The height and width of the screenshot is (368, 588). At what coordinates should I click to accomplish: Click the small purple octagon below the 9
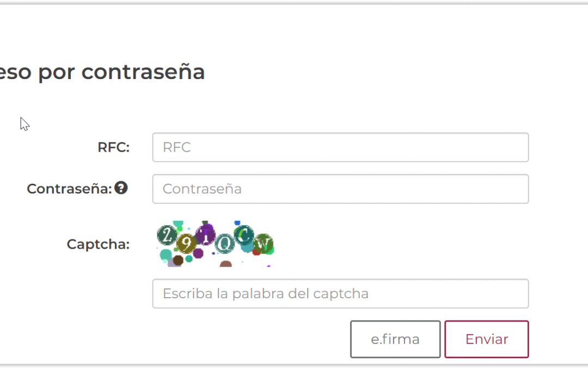click(x=198, y=254)
